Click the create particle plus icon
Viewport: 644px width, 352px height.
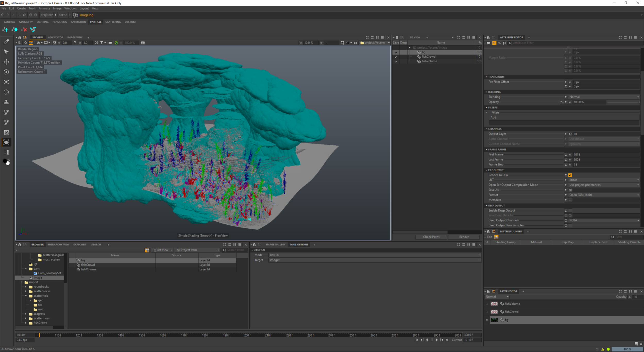[5, 30]
